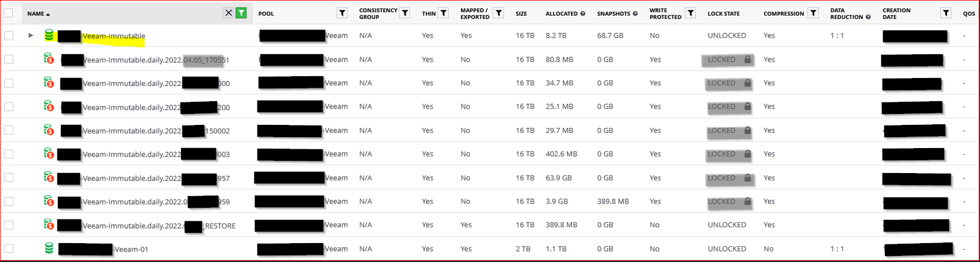The image size is (980, 262).
Task: Open the Creation Date column filter
Action: coord(945,13)
